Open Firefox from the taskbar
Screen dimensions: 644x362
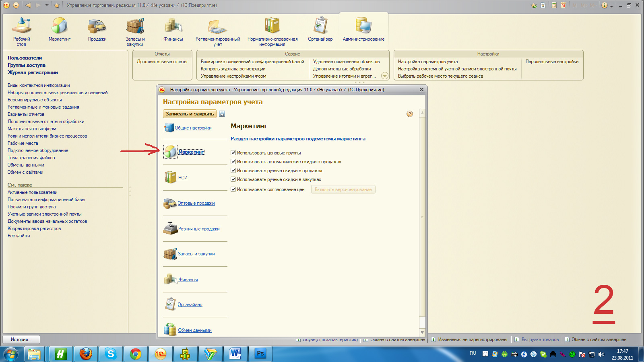85,354
